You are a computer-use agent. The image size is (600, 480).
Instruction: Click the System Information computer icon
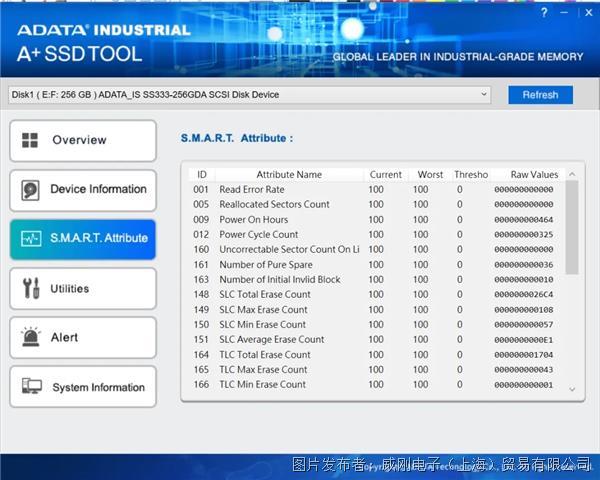point(32,387)
